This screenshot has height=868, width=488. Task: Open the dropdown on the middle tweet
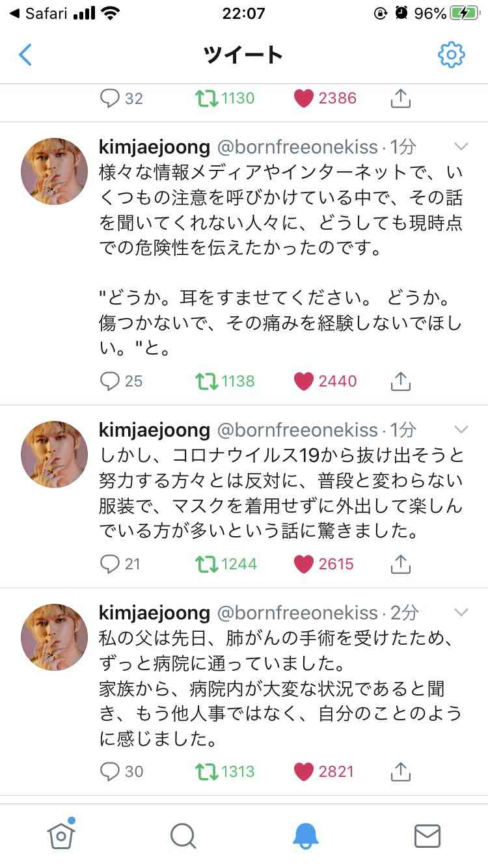[462, 430]
